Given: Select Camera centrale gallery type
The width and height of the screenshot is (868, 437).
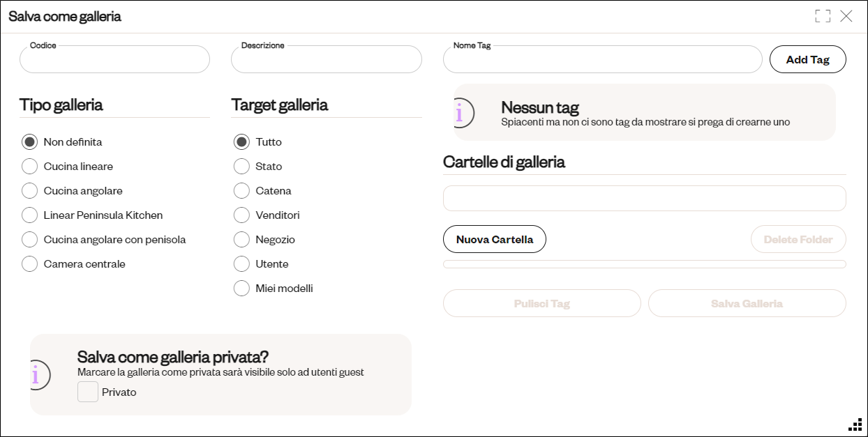Looking at the screenshot, I should 29,264.
